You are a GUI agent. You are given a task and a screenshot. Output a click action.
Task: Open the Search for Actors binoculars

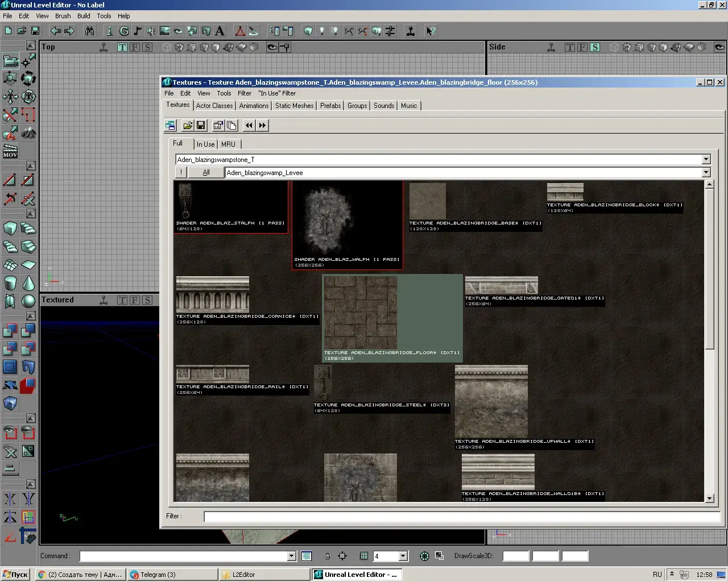point(90,31)
